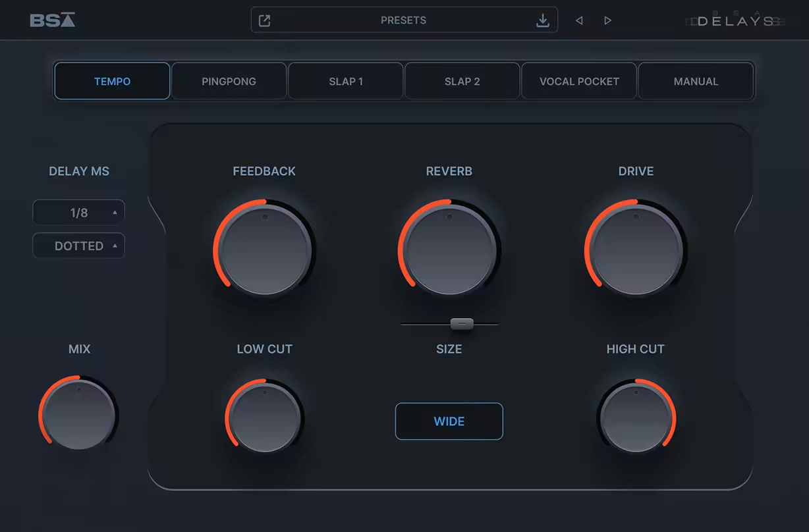Open the preset browser popout icon
The width and height of the screenshot is (809, 532).
pyautogui.click(x=264, y=20)
